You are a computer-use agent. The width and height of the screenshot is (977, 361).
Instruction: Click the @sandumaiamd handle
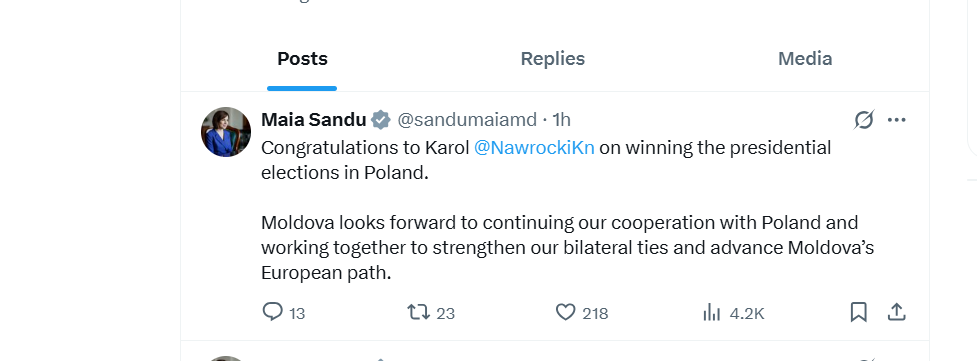[467, 119]
